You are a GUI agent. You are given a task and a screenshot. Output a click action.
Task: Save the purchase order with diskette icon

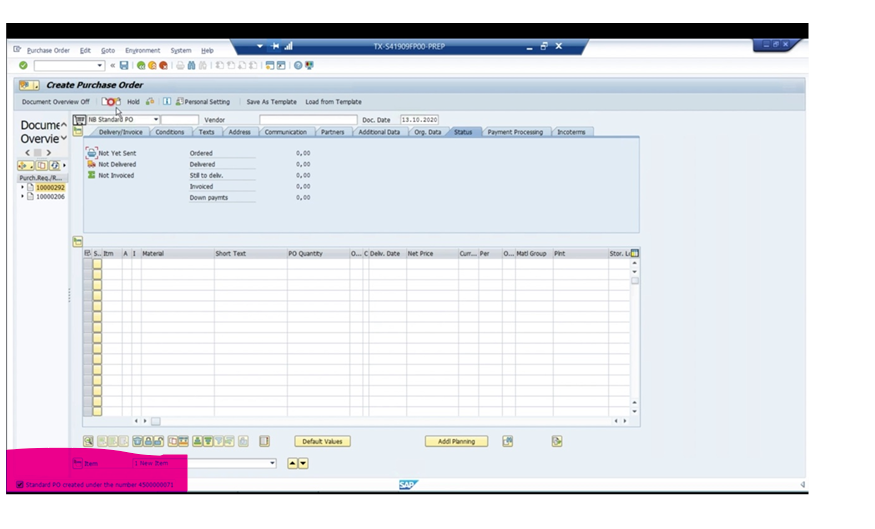pos(124,65)
